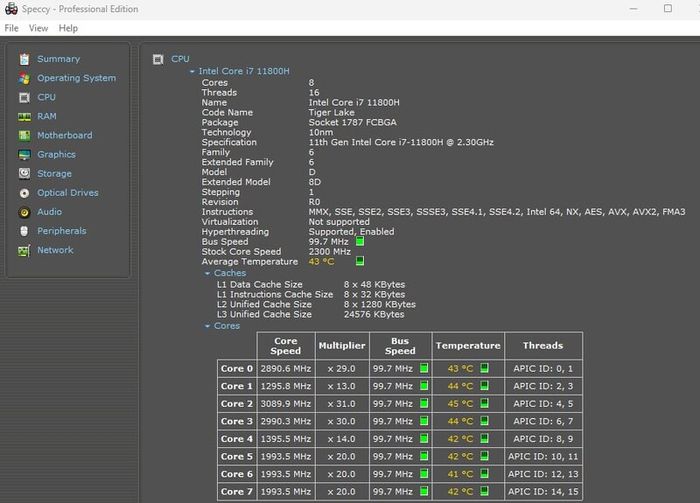Click the APIC ID: 14, 15 cell
The width and height of the screenshot is (700, 503).
tap(543, 492)
